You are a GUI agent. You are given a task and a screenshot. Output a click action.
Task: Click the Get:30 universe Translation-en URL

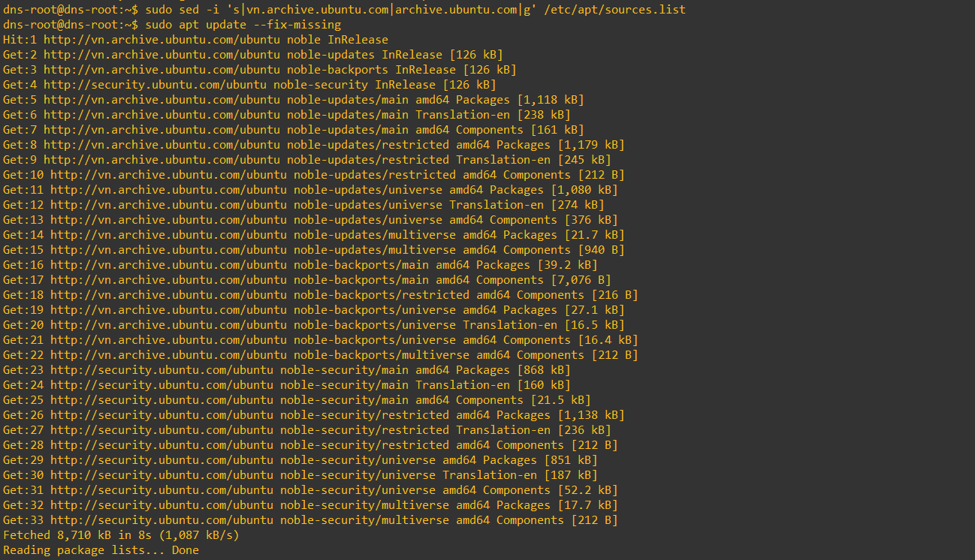click(161, 475)
